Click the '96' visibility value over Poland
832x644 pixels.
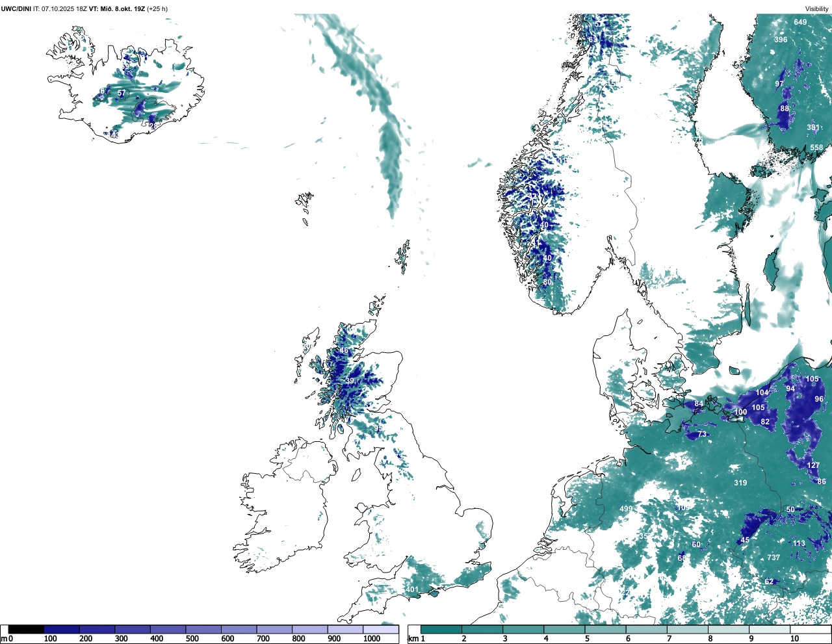click(819, 400)
